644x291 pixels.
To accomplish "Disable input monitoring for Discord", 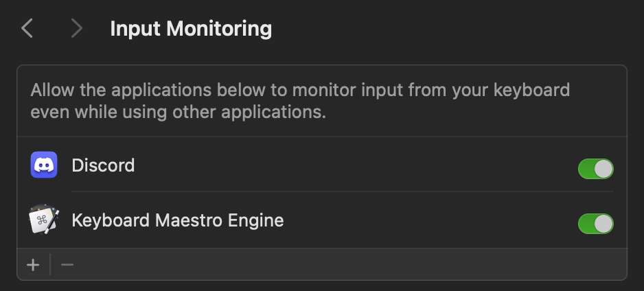I will (x=595, y=169).
